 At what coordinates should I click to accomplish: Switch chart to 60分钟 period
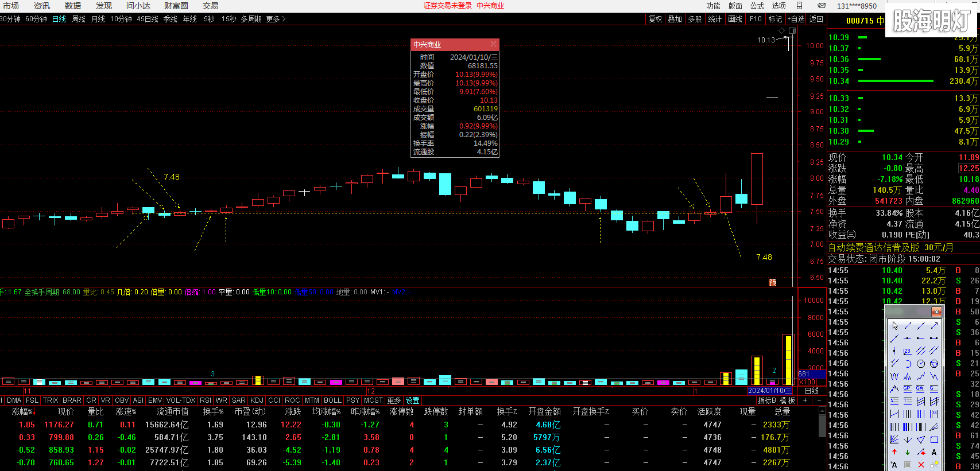tap(36, 19)
